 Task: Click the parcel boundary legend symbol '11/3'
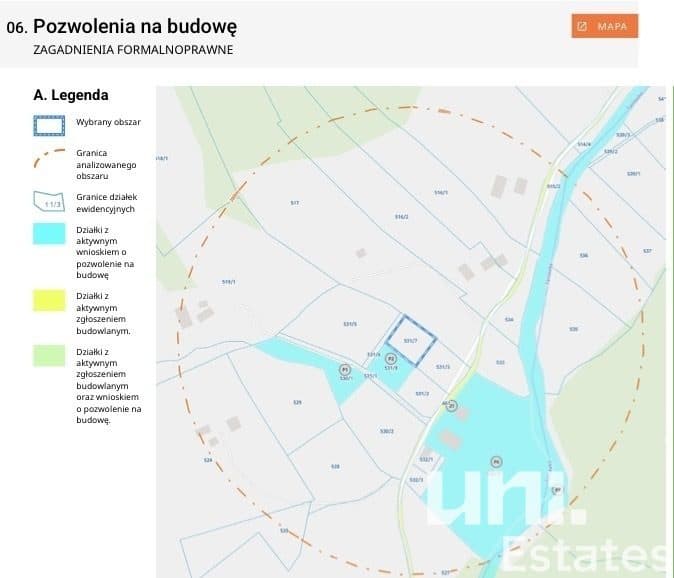(x=49, y=202)
